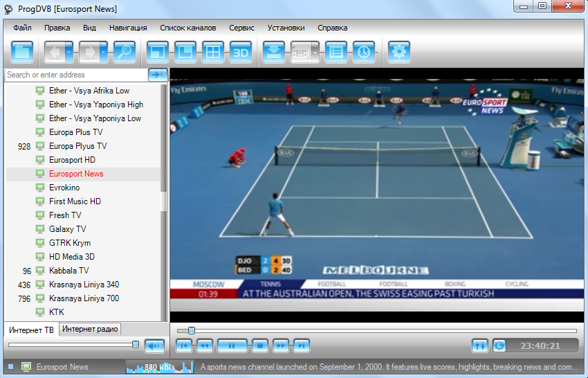
Task: Click the channel list vertical scrollbar
Action: point(164,202)
